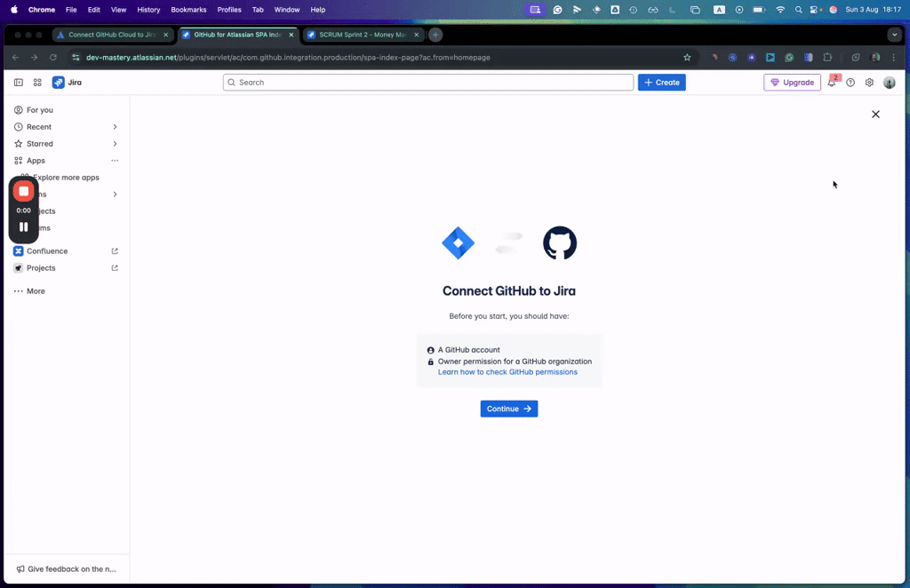Pause the screen recording
The image size is (910, 588).
click(24, 226)
